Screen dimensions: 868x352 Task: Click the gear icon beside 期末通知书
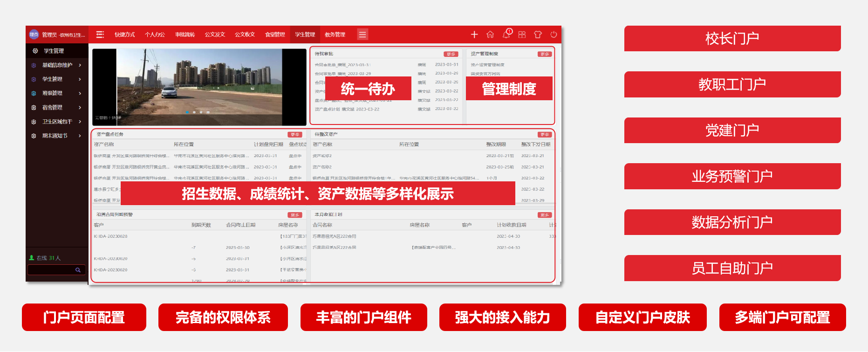34,136
